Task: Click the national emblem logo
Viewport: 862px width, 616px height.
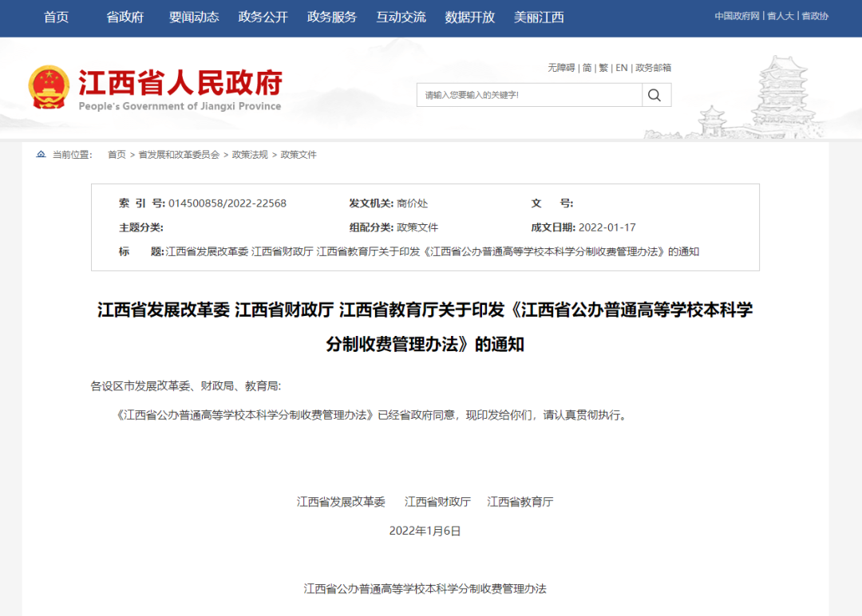Action: [x=49, y=85]
